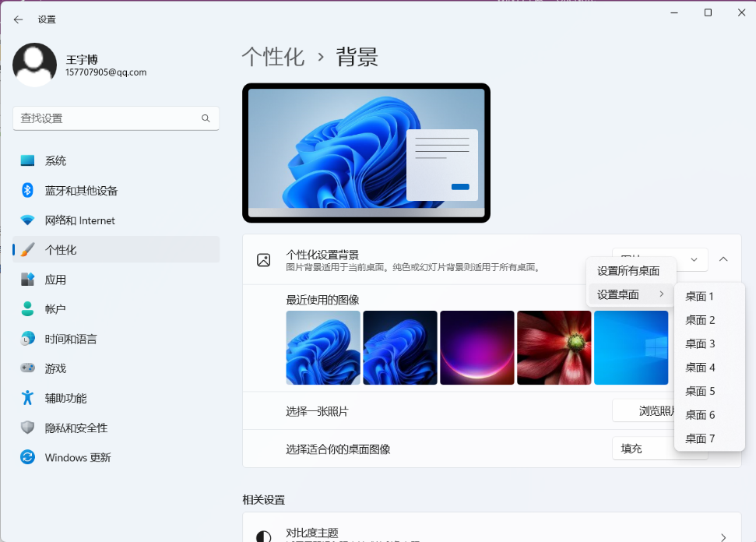Open 蓝牙和其他设备 settings

[x=116, y=191]
